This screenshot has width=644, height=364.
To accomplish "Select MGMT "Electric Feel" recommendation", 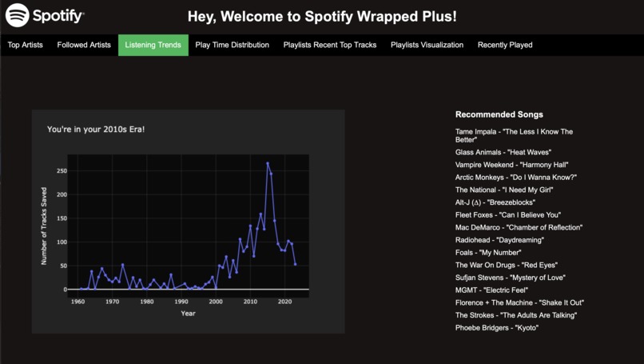I will [x=491, y=290].
